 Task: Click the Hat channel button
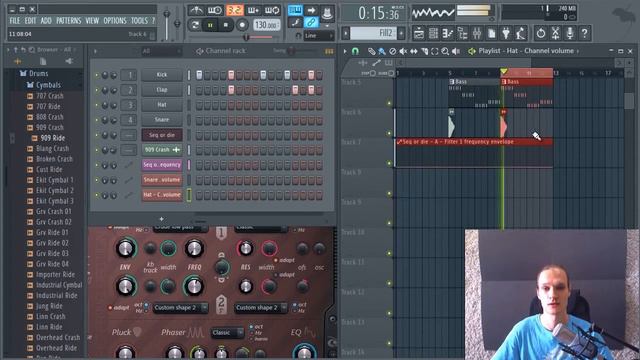(162, 105)
